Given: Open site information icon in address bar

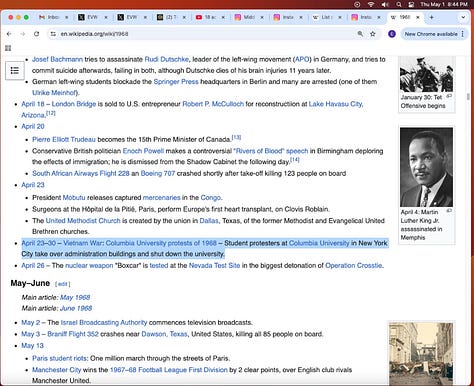Looking at the screenshot, I should coord(53,34).
